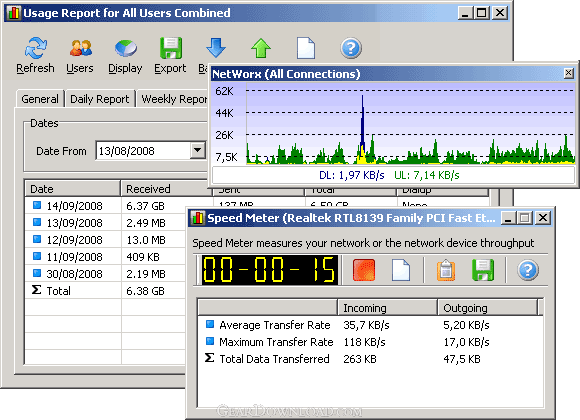The width and height of the screenshot is (580, 420).
Task: Click the 13.0 MB received value
Action: [x=146, y=240]
